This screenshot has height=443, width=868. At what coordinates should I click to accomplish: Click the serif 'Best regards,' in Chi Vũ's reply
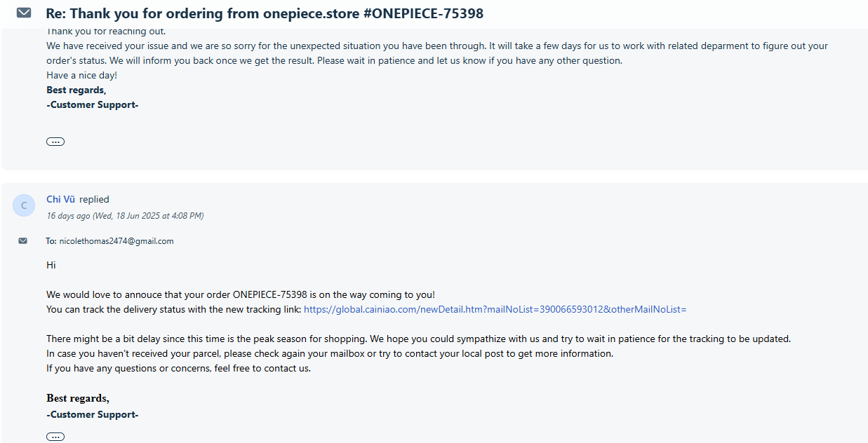tap(78, 398)
